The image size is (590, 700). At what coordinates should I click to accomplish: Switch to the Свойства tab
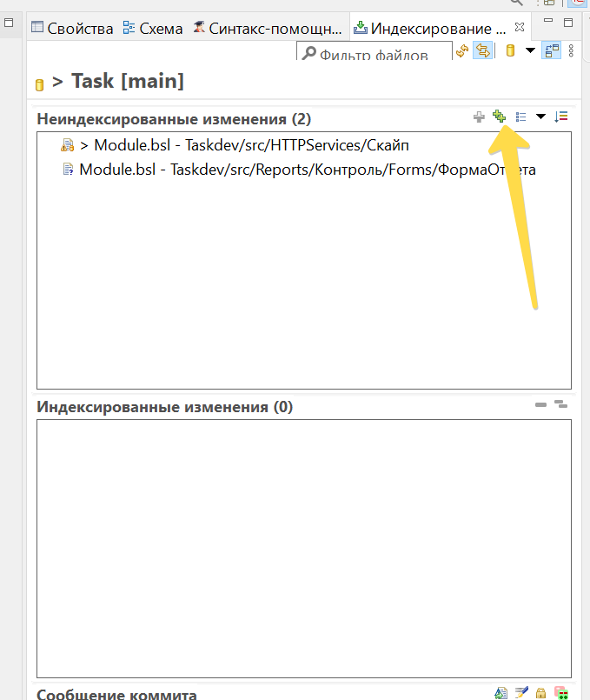(72, 29)
